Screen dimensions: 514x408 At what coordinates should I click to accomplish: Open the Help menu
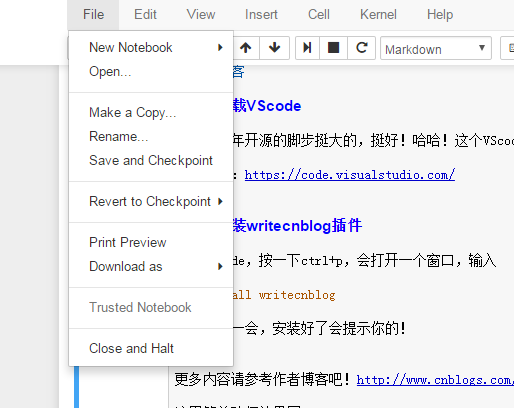440,15
